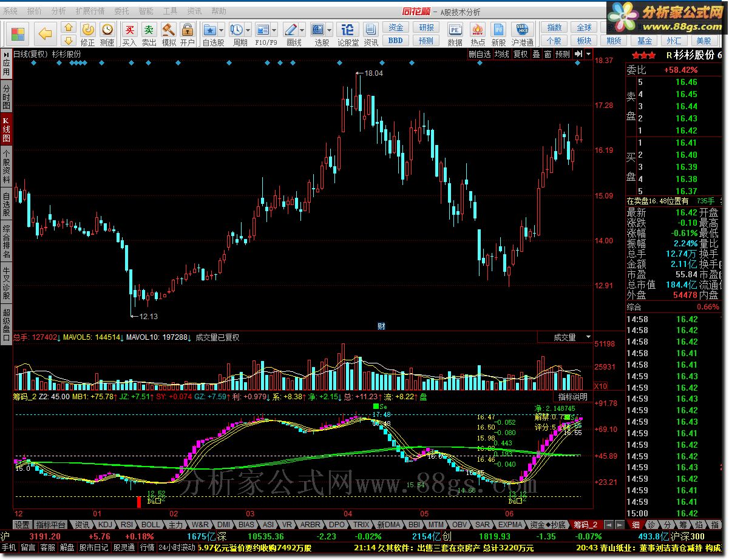Viewport: 729px width, 560px height.
Task: Click the X10 volume scale label
Action: [x=600, y=386]
